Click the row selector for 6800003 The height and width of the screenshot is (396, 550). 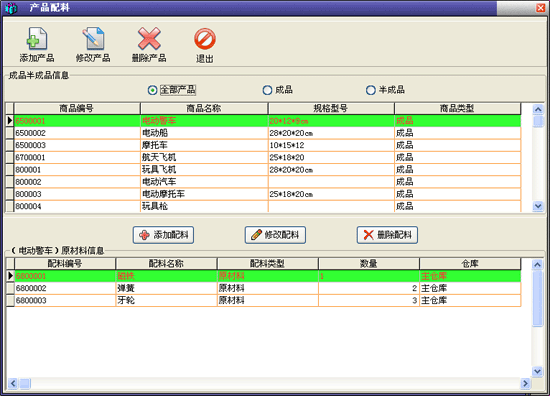10,301
